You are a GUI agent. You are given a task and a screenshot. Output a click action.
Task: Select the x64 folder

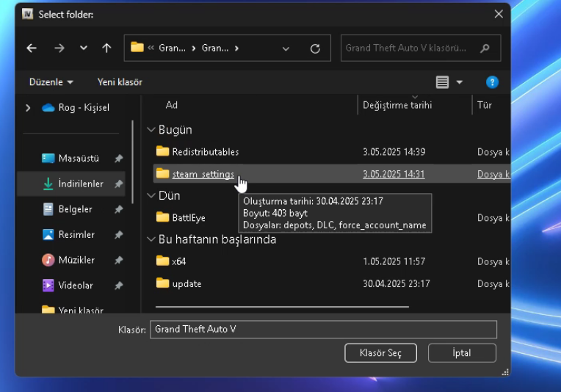(179, 261)
